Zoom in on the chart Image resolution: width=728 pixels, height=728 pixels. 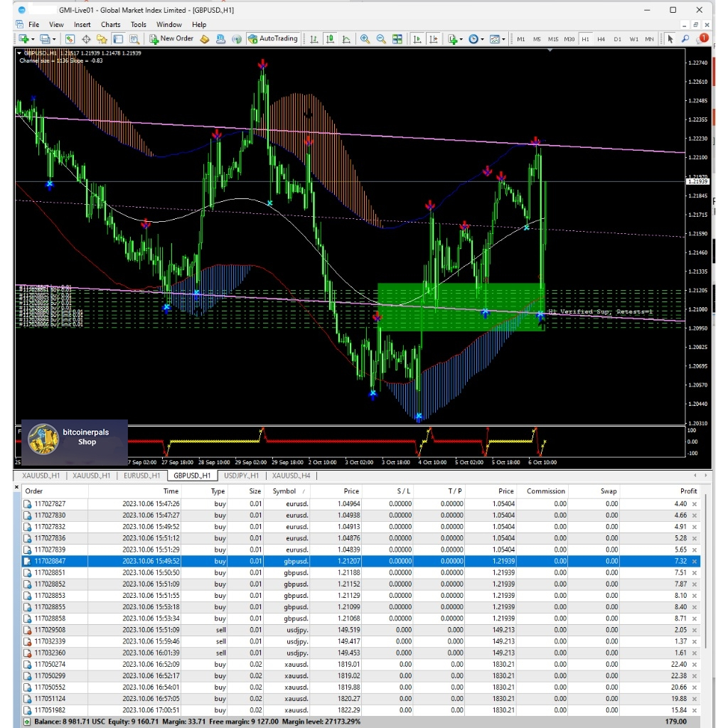coord(365,39)
